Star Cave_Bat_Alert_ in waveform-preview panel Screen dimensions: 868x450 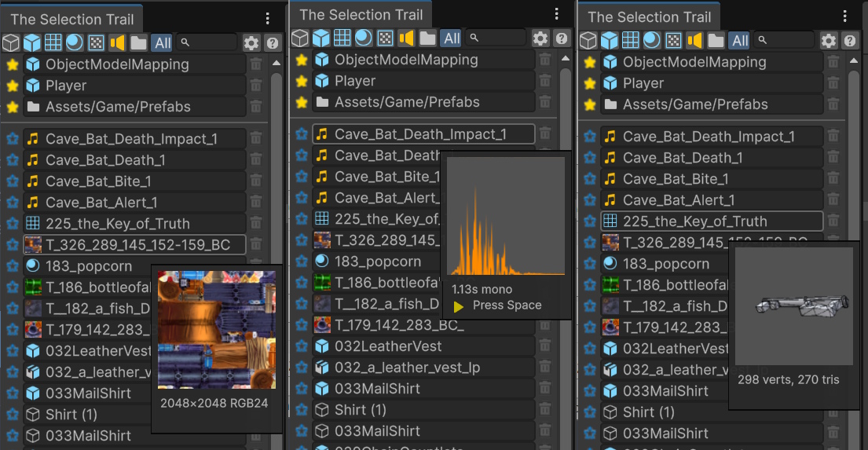coord(301,198)
